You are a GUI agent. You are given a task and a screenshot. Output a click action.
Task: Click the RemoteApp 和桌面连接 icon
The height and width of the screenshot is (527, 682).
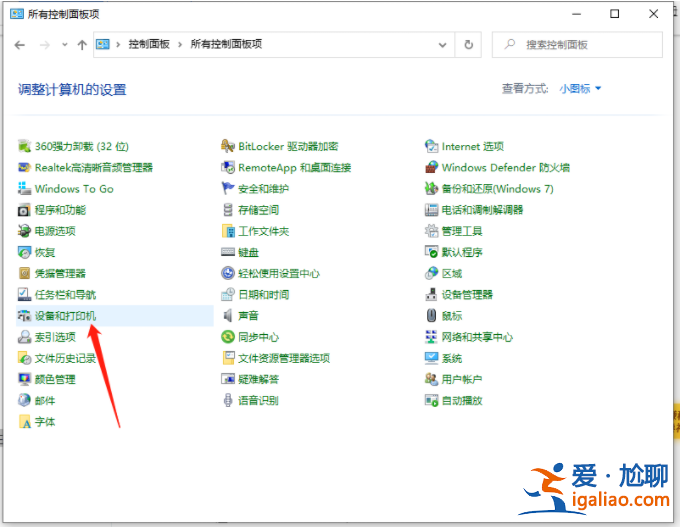pos(228,167)
